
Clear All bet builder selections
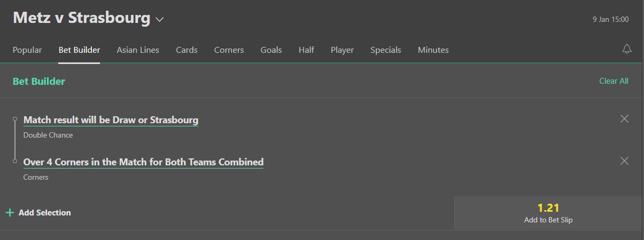(x=614, y=81)
